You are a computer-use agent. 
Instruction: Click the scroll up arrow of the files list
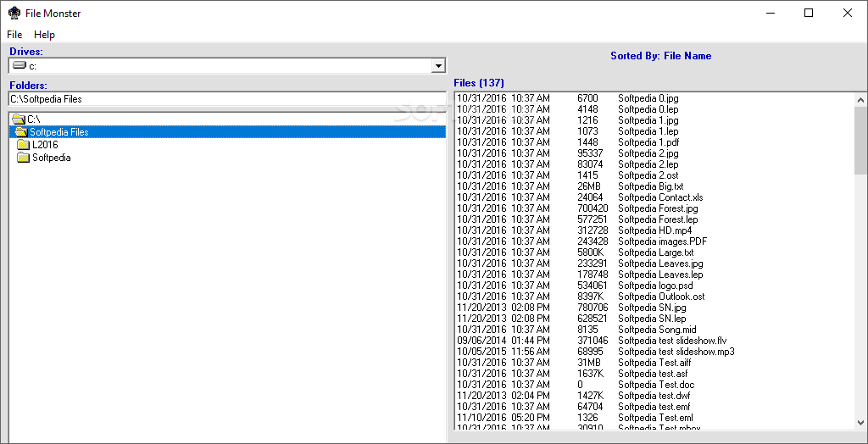tap(860, 100)
